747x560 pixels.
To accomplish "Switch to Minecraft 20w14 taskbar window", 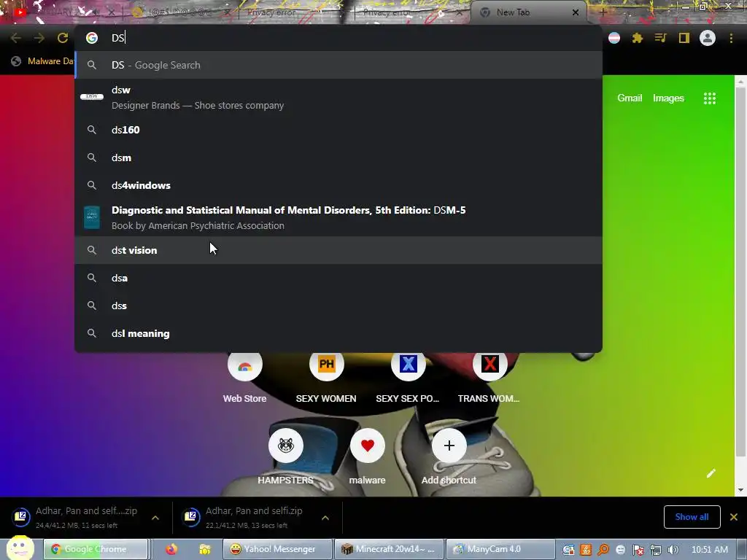I will (x=390, y=549).
